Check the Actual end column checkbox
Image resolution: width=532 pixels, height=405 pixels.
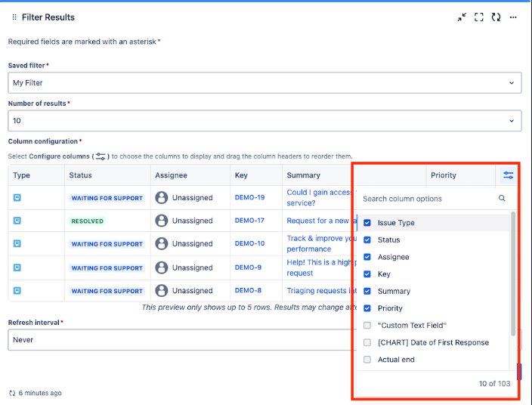click(x=367, y=359)
